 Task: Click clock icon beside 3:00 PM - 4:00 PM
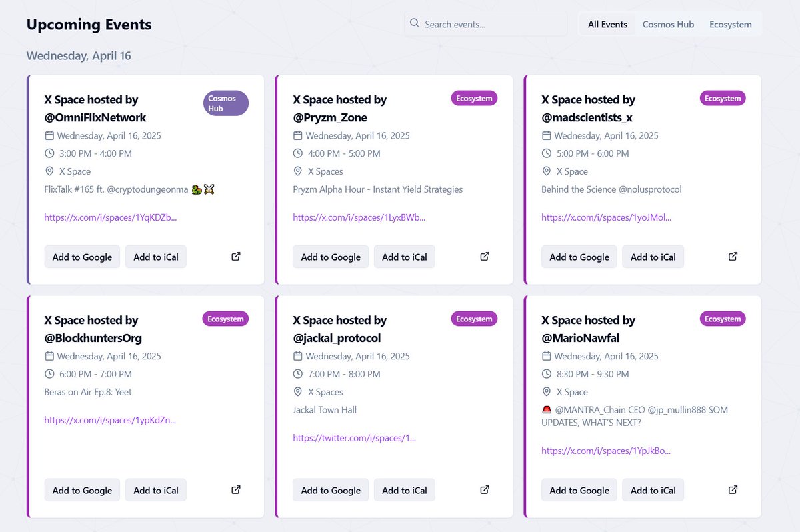point(49,153)
